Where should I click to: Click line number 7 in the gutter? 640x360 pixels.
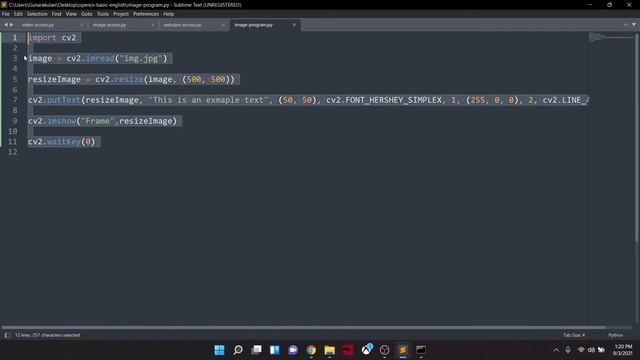pos(15,100)
